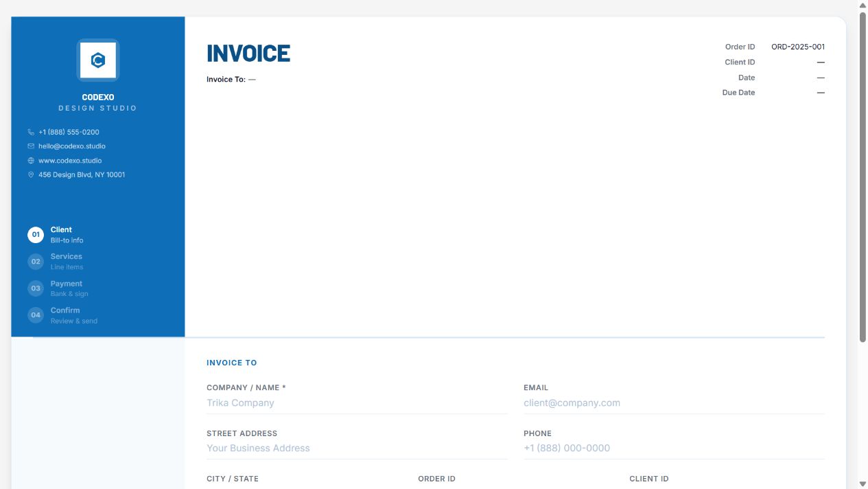Click the location pin icon beside 456 Design Blvd
The image size is (868, 489).
click(x=31, y=174)
